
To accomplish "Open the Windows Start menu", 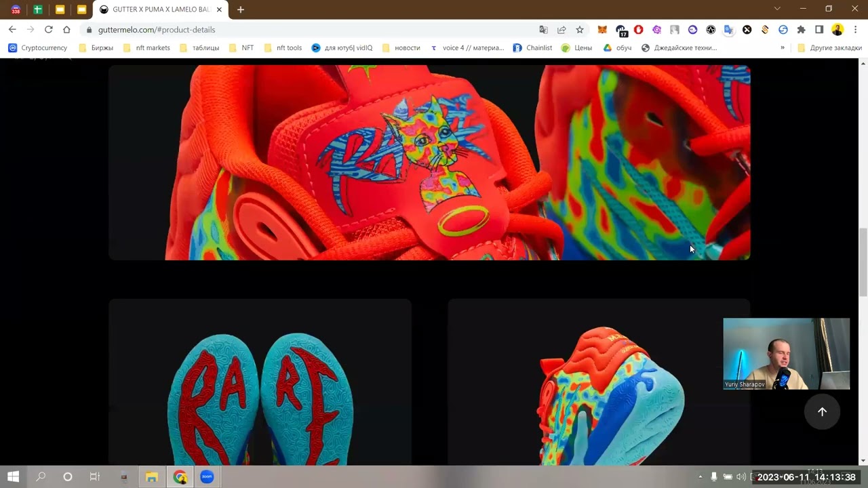I will pyautogui.click(x=13, y=477).
